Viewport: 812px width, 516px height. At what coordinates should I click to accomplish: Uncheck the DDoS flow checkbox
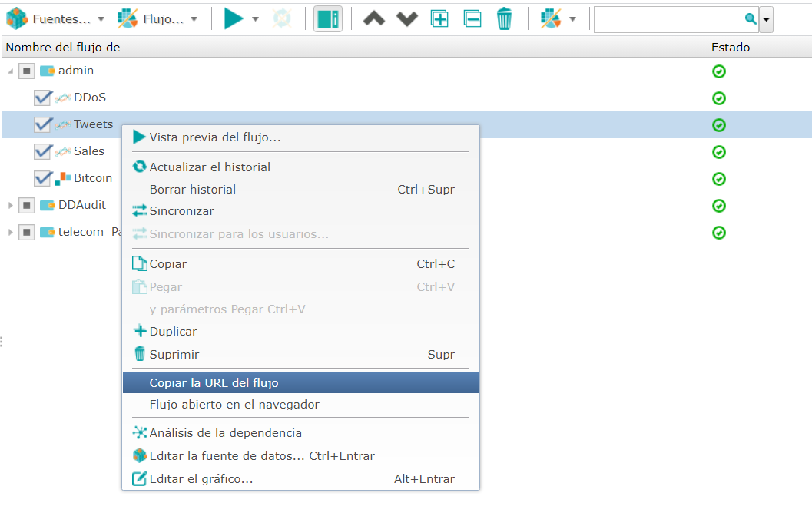click(43, 98)
